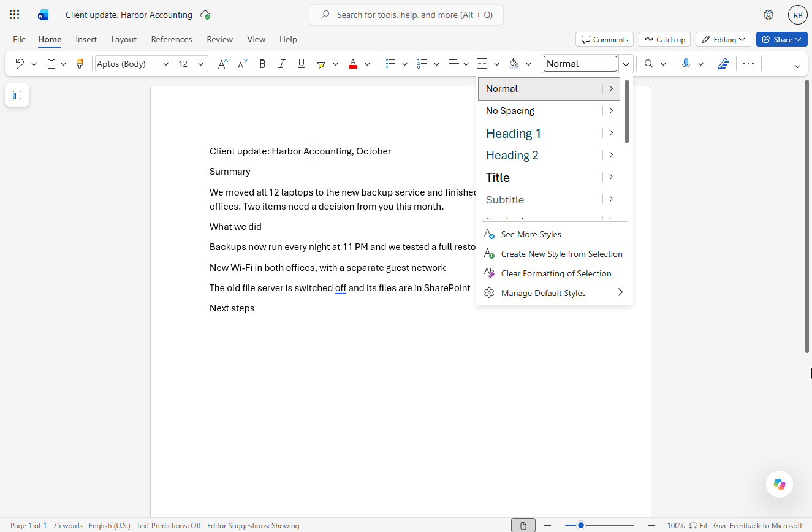
Task: Click the Share button
Action: (x=782, y=39)
